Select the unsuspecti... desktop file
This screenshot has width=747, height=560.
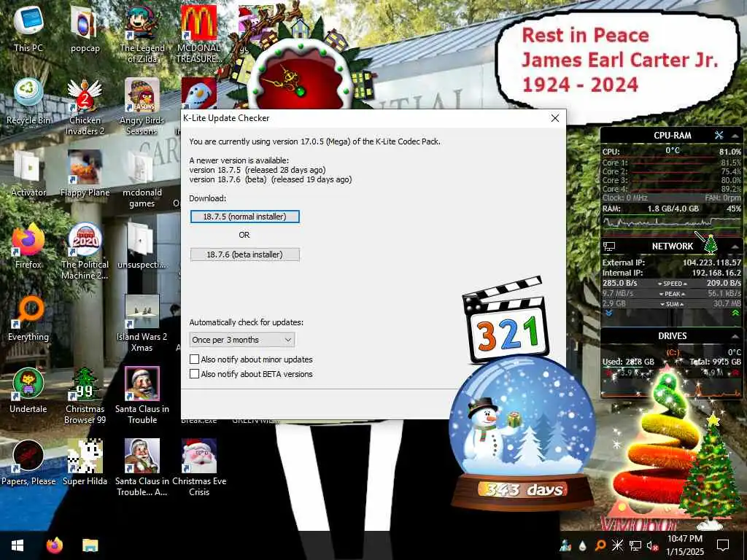[x=142, y=246]
